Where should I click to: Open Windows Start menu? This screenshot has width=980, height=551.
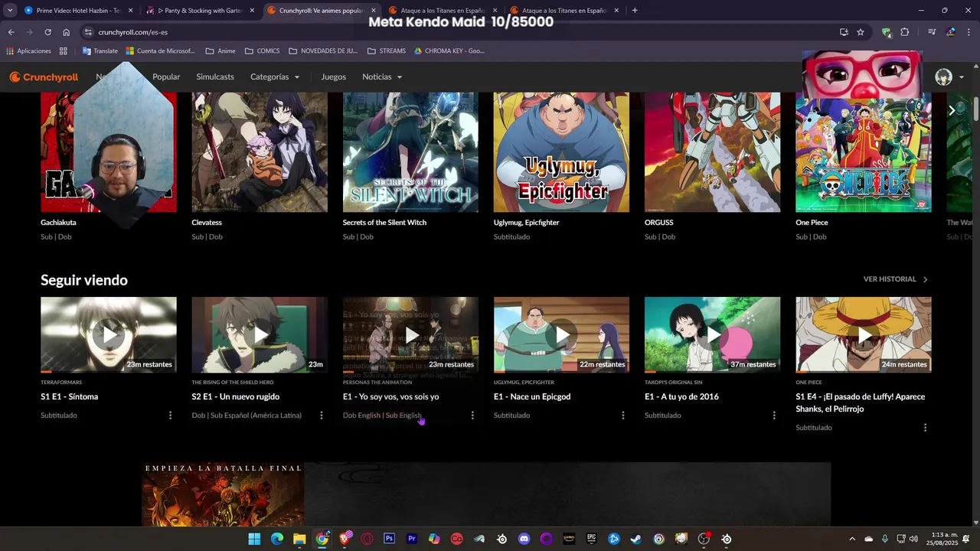coord(254,539)
